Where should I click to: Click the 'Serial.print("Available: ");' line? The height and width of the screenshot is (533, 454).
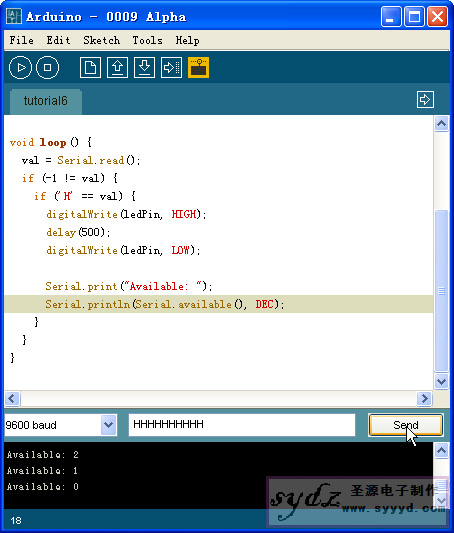pyautogui.click(x=129, y=286)
